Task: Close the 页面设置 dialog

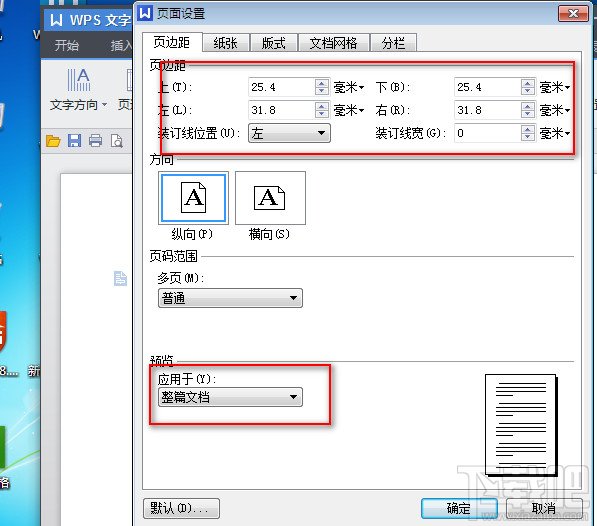Action: pyautogui.click(x=573, y=14)
